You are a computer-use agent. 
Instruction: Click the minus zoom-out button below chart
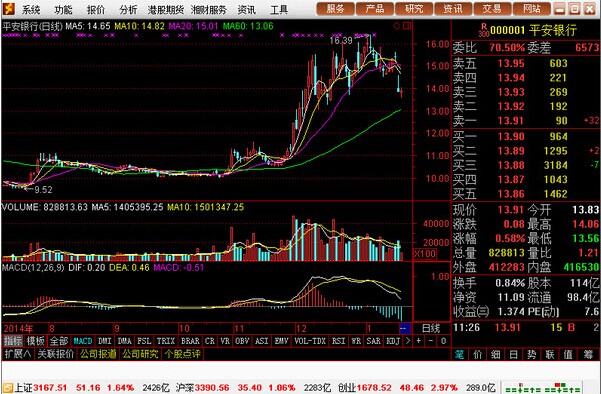[x=431, y=340]
